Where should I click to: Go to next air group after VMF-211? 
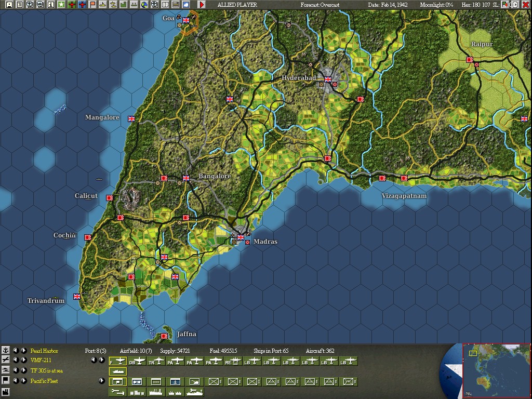pos(24,360)
